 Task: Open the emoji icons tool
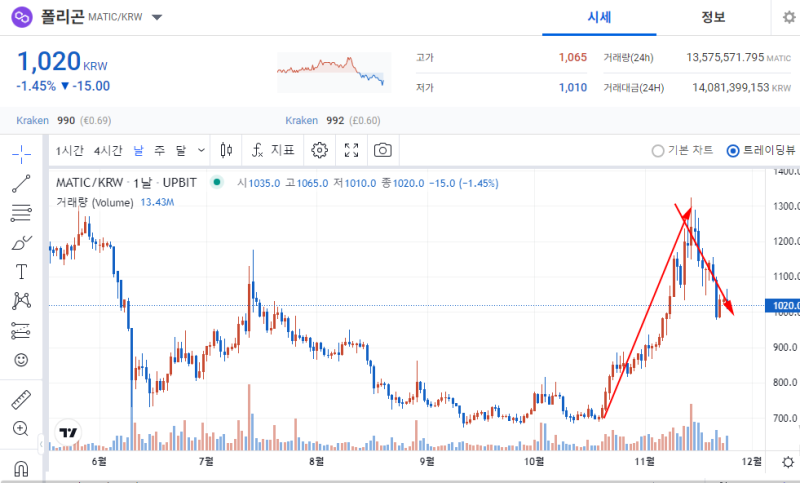pos(21,360)
